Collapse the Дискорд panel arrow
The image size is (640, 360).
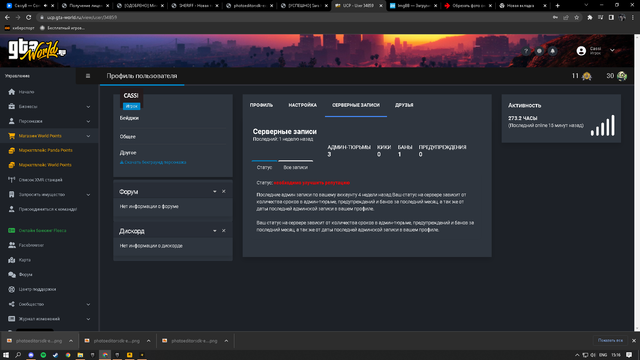click(x=215, y=231)
